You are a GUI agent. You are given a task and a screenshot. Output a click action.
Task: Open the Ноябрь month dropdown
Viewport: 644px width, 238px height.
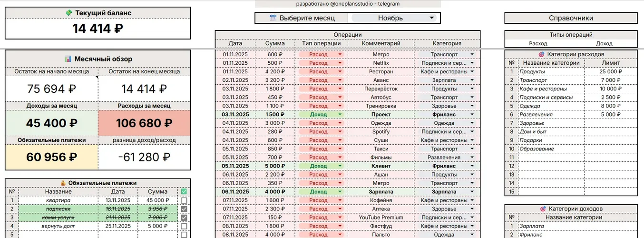(432, 18)
